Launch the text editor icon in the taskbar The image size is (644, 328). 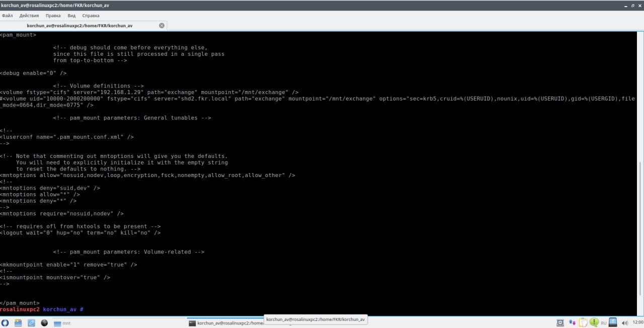click(31, 323)
